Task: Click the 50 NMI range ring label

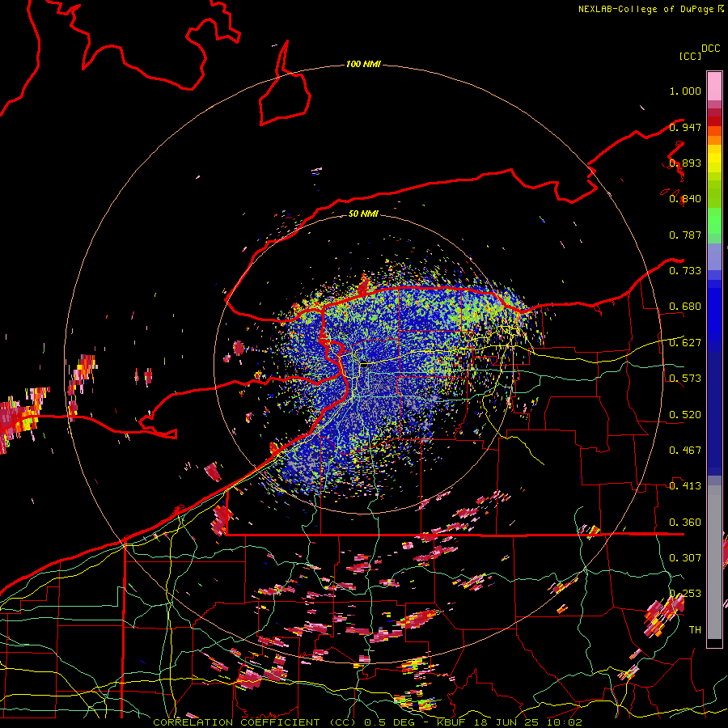Action: coord(363,214)
